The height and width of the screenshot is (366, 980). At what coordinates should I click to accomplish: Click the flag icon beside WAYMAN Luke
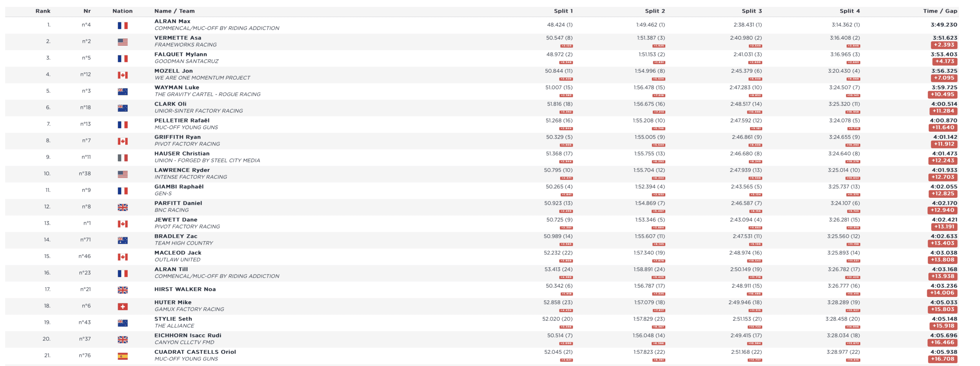coord(122,91)
